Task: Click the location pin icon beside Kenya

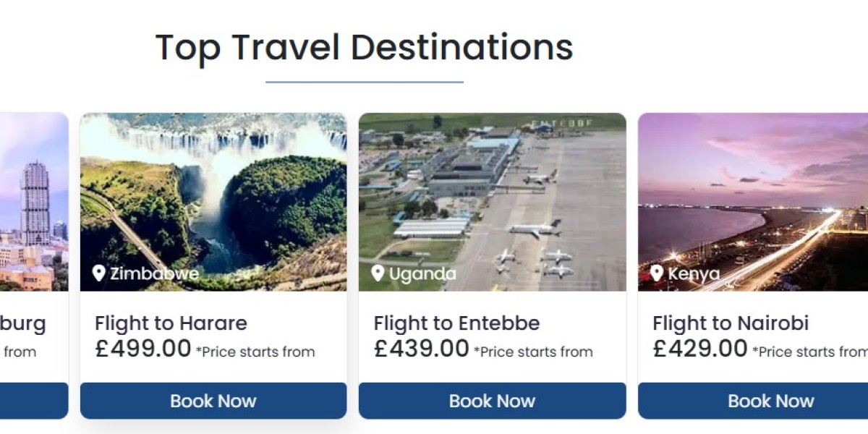Action: [x=656, y=273]
